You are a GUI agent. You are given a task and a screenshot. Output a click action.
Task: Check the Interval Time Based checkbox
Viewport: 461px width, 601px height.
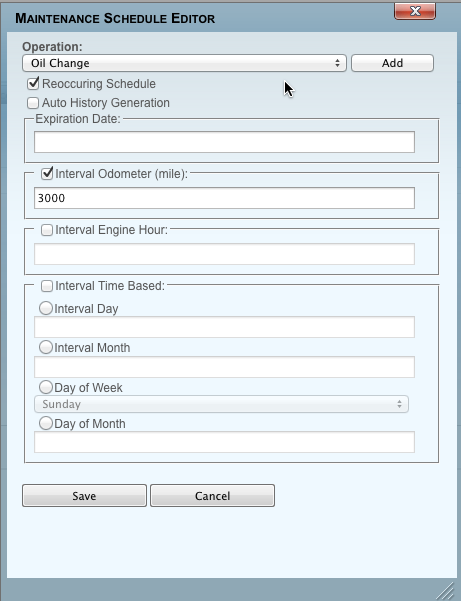(x=47, y=286)
